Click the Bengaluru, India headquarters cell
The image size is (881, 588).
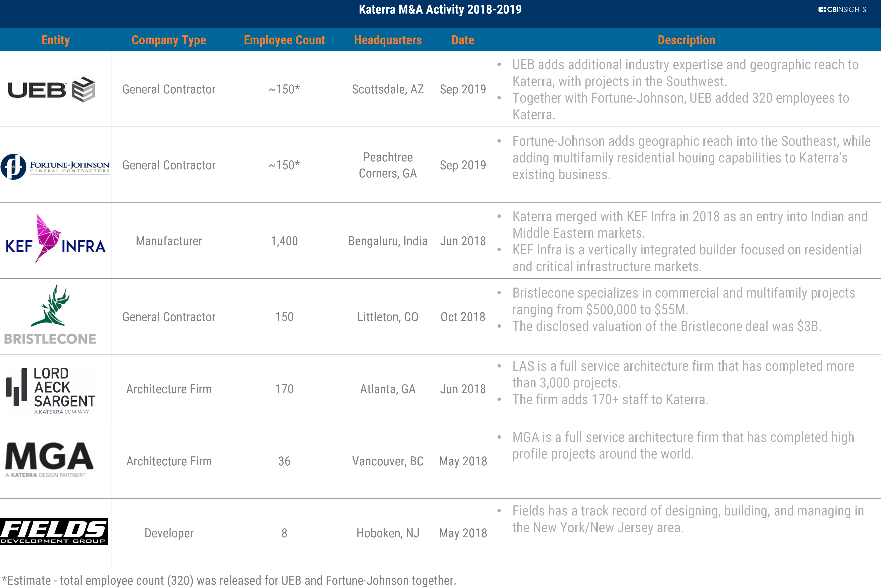pyautogui.click(x=387, y=241)
